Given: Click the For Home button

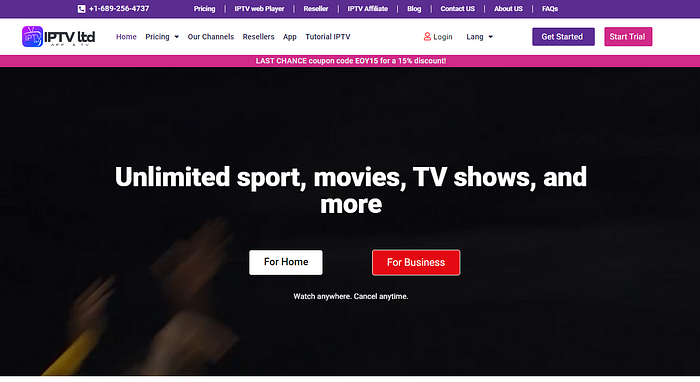Looking at the screenshot, I should pos(286,262).
